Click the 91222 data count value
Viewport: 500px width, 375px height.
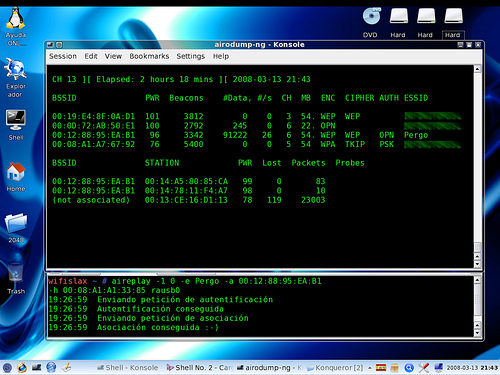click(x=235, y=135)
